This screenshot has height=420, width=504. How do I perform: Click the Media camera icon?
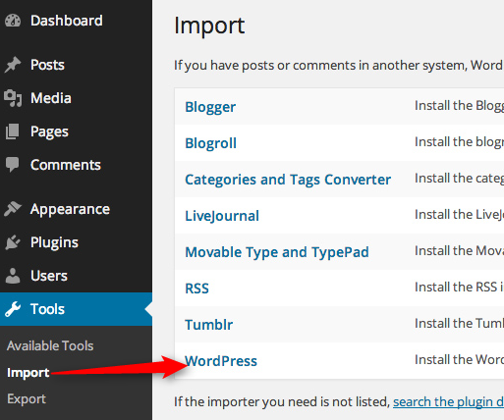point(13,98)
